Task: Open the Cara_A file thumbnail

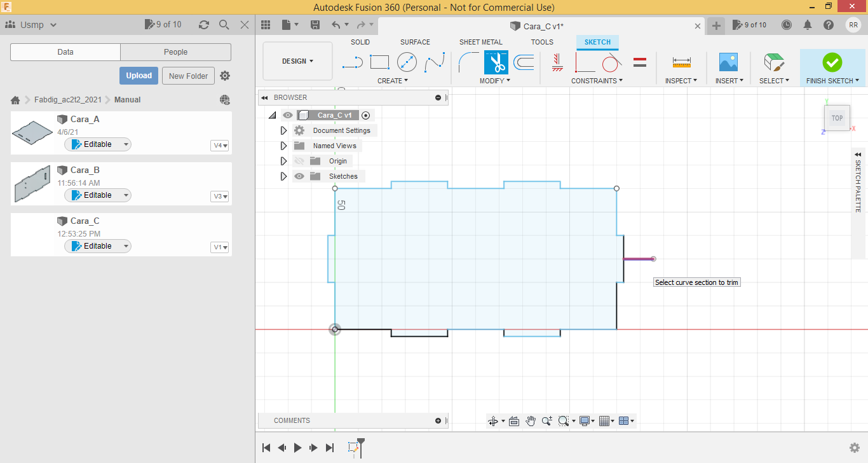Action: click(x=33, y=133)
